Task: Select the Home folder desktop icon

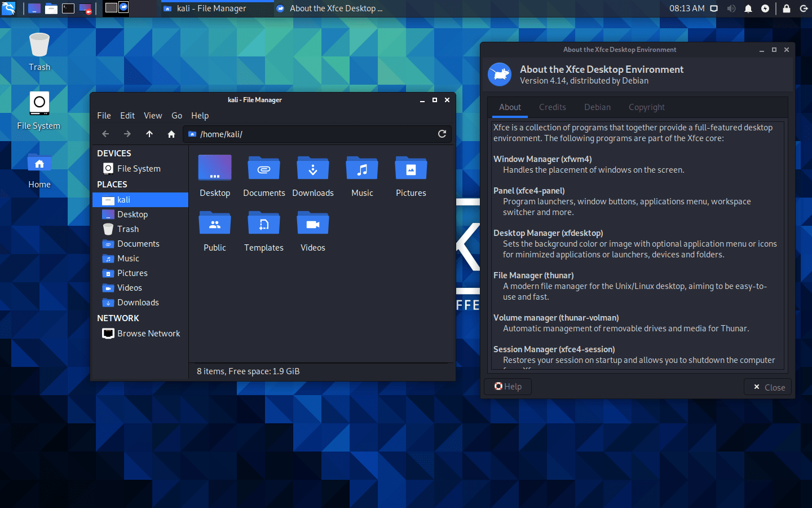Action: 39,170
